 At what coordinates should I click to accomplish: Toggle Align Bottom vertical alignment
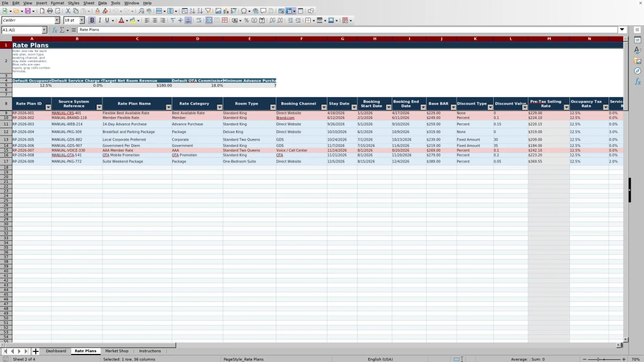click(188, 20)
